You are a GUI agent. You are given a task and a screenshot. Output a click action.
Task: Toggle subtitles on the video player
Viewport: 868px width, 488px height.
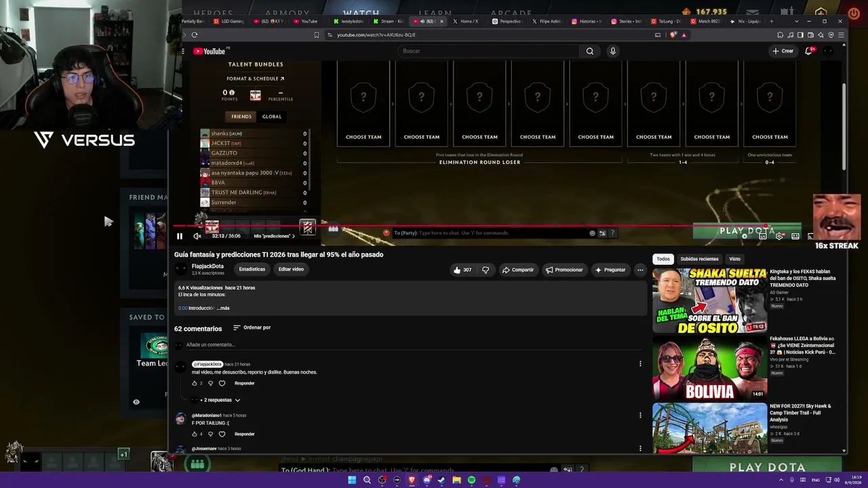pos(763,236)
